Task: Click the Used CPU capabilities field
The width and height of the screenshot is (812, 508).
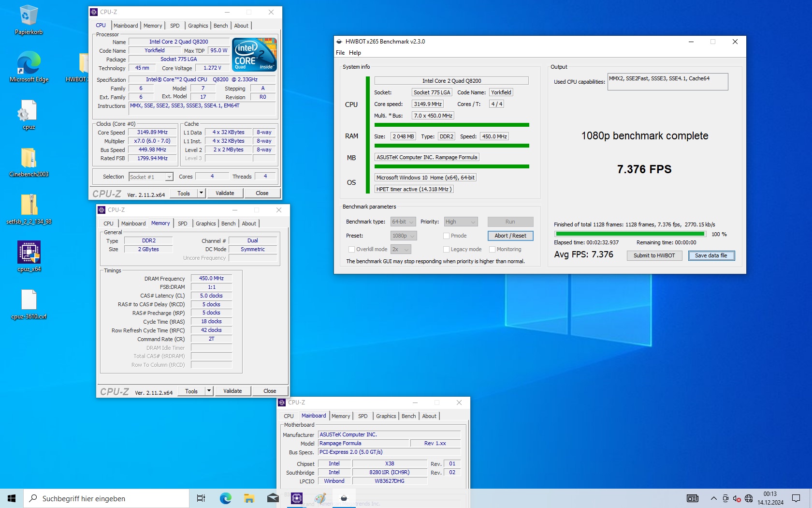Action: coord(667,82)
